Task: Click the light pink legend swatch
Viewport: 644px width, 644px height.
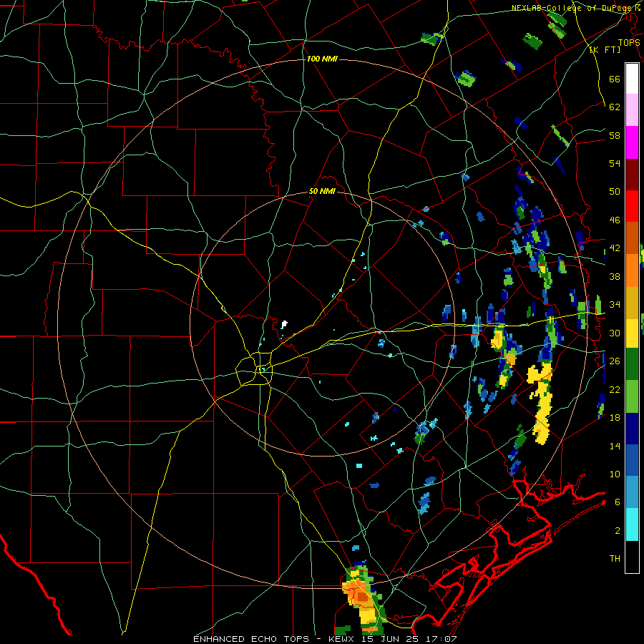Action: point(632,110)
